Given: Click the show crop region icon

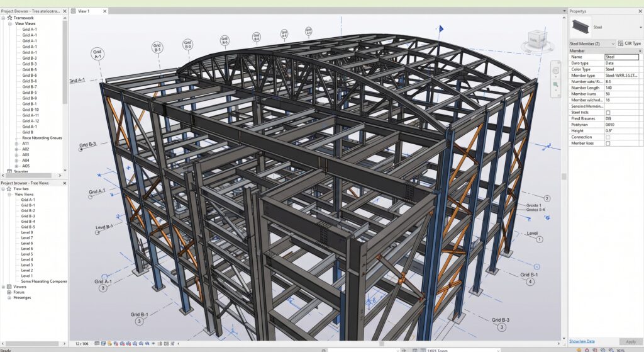Looking at the screenshot, I should 135,343.
